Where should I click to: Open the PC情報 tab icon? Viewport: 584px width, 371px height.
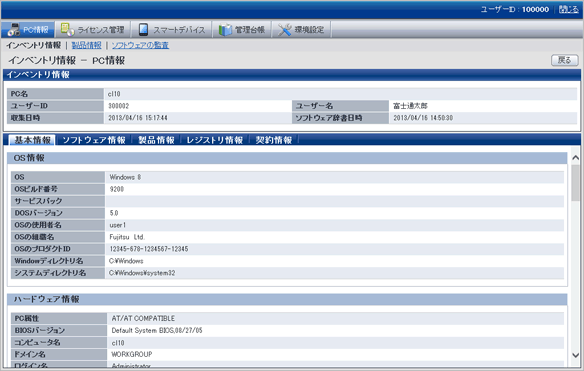13,29
